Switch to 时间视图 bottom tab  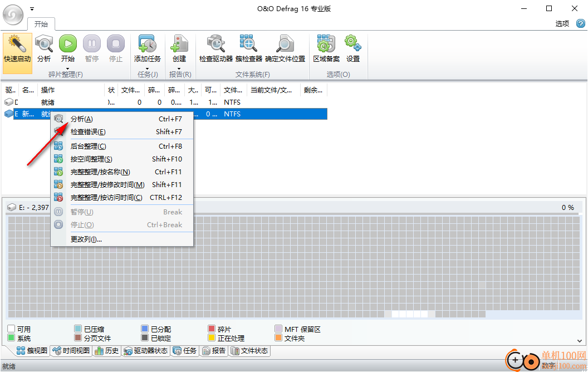(x=71, y=351)
